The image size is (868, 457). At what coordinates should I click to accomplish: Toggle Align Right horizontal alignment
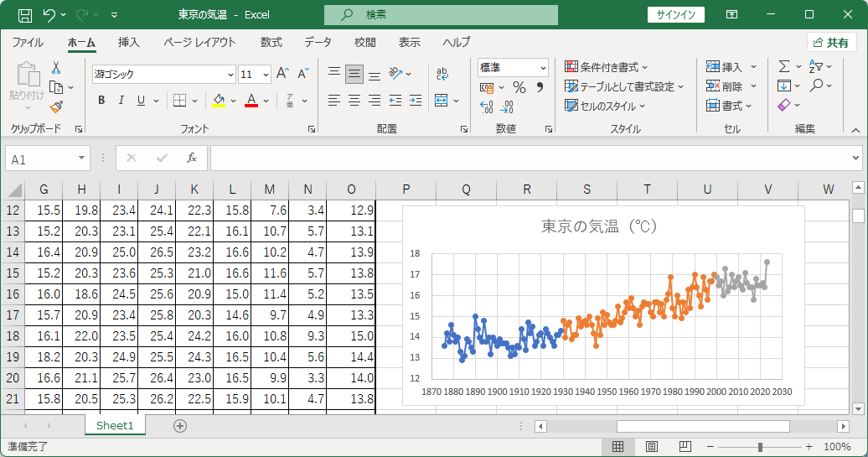coord(375,101)
